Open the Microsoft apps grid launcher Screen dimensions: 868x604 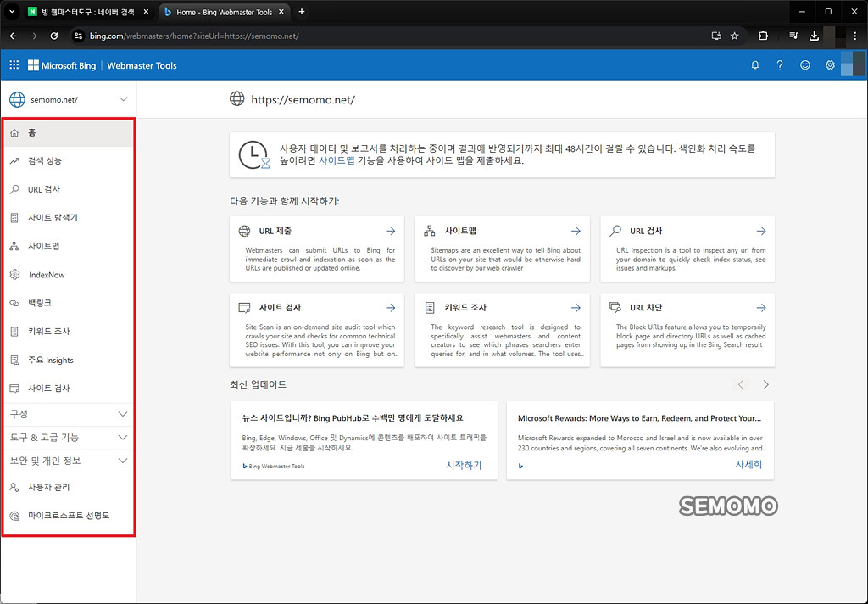(x=14, y=65)
